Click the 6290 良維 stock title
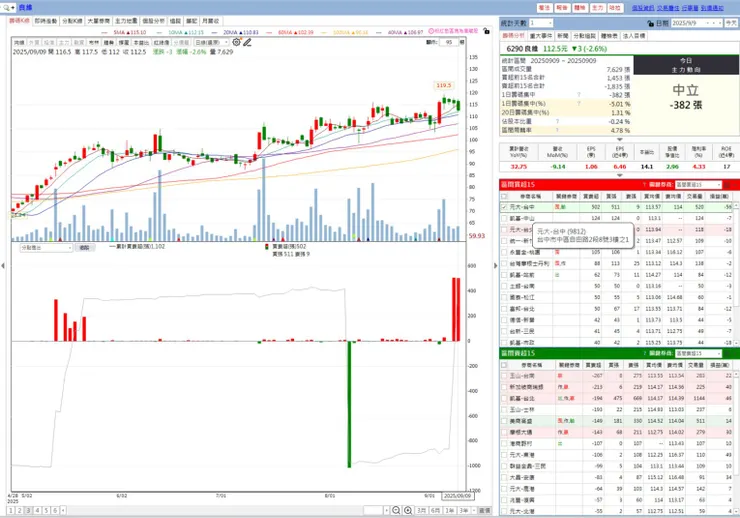Image resolution: width=740 pixels, height=518 pixels. 522,49
